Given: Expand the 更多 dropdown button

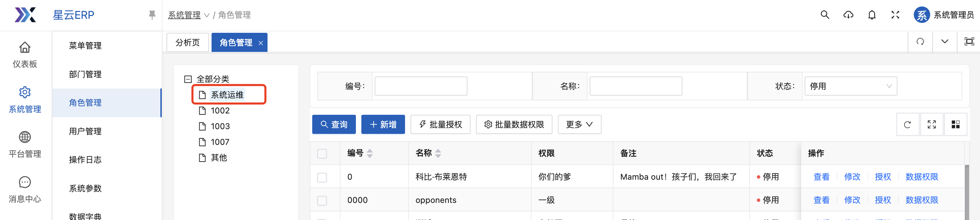Looking at the screenshot, I should (x=579, y=124).
